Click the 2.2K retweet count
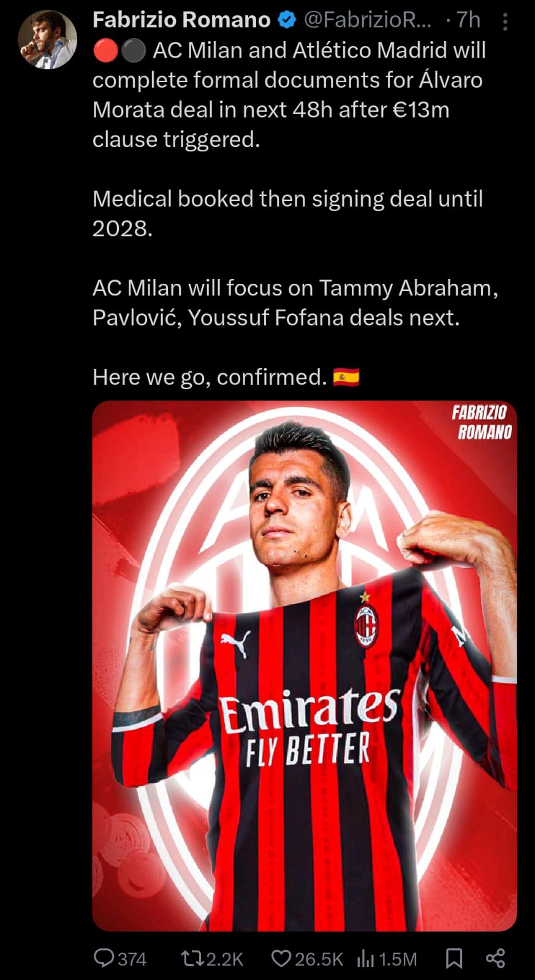535x980 pixels. [224, 959]
